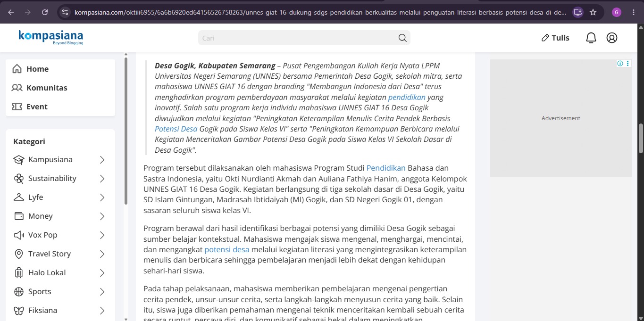Screen dimensions: 644x321
Task: Click the browser address bar URL
Action: point(320,12)
